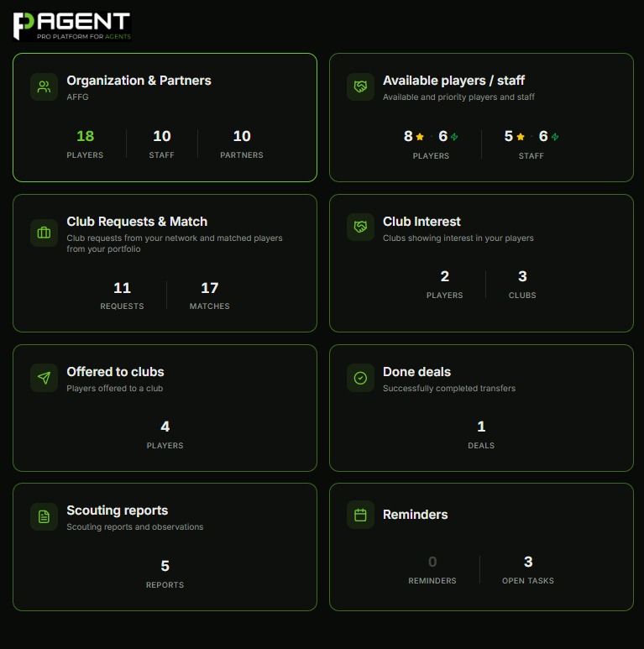
Task: View the 4 offered Players count
Action: click(165, 433)
